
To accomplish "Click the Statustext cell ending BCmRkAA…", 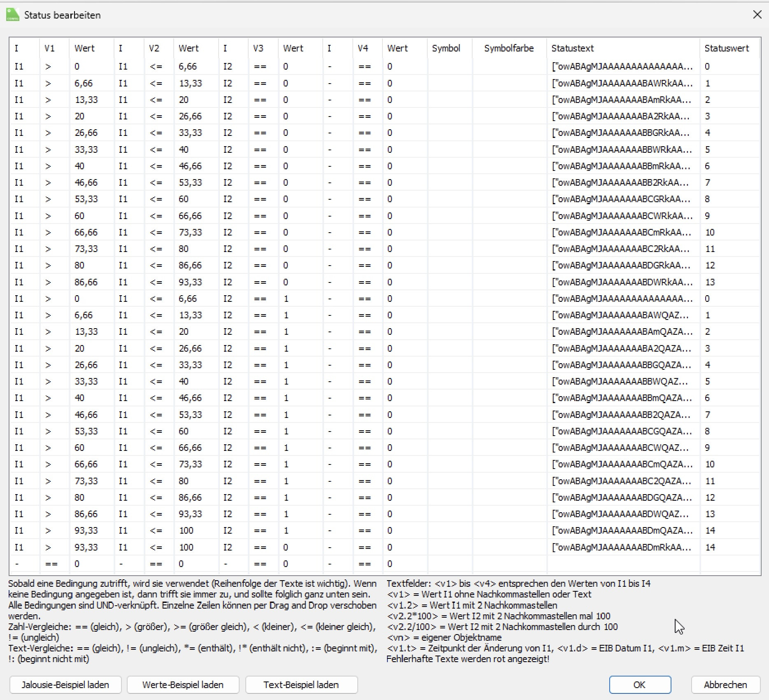I will [623, 232].
